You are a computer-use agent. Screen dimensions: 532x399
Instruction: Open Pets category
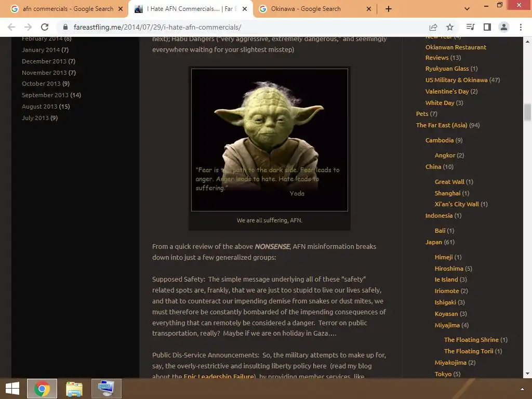(422, 114)
